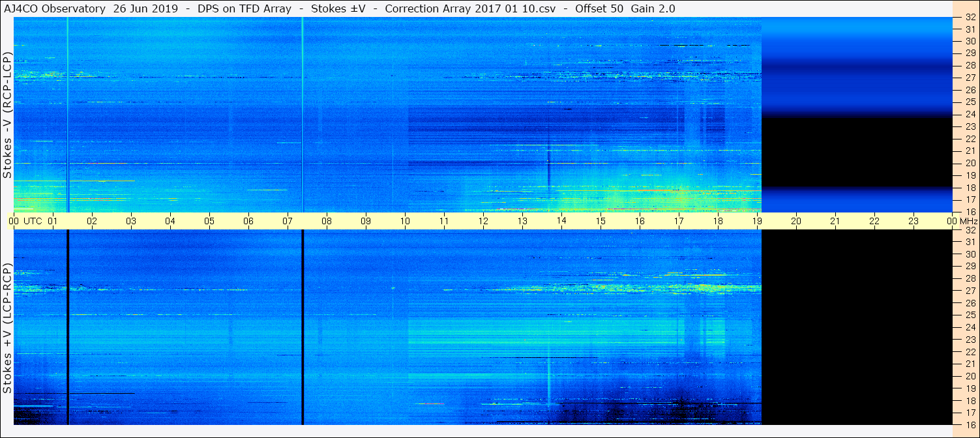Click the 01 hour time label
Screen dimensions: 980x438
coord(53,221)
